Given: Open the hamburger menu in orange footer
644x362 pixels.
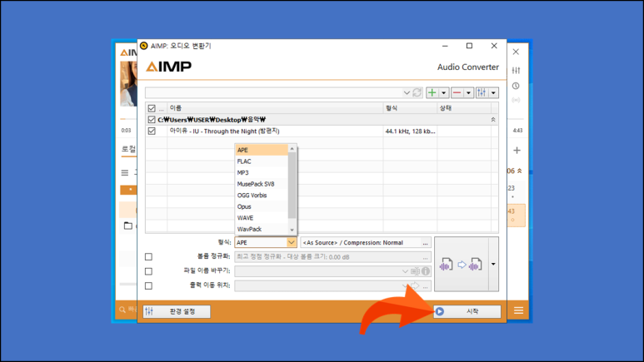Looking at the screenshot, I should coord(518,310).
